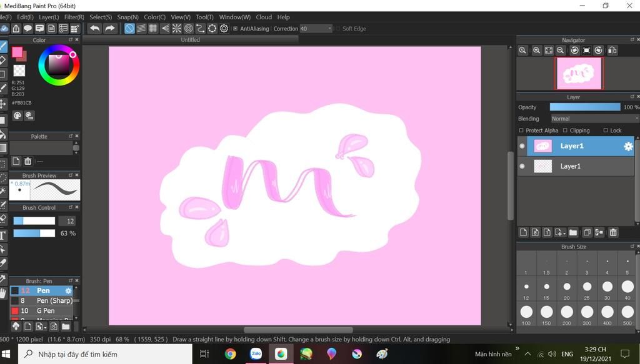Add a new layer folder
Viewport: 640px width, 364px height.
[573, 232]
